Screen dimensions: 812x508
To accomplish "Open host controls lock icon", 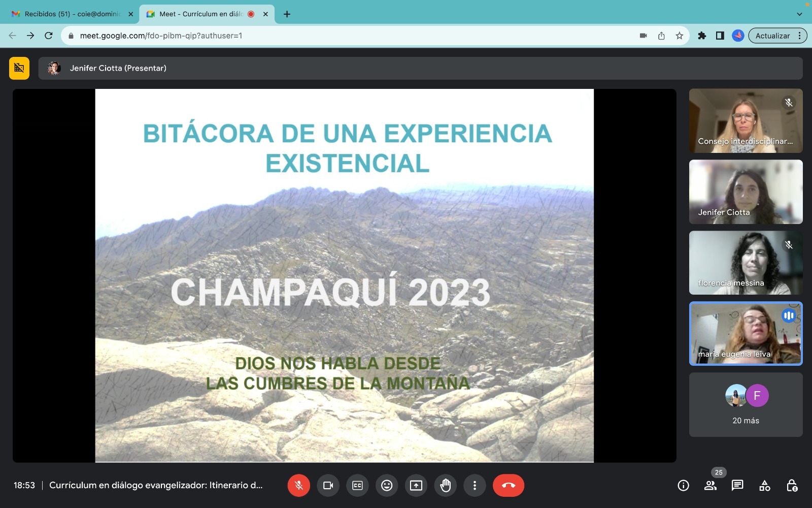I will (x=792, y=486).
